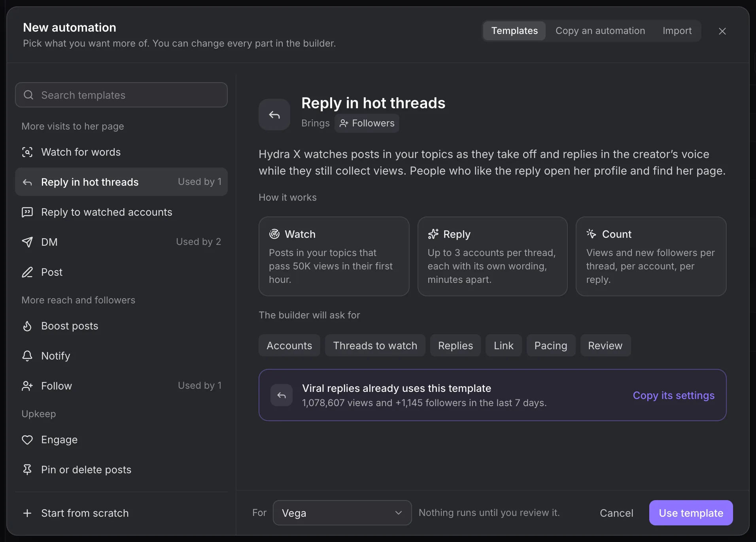The image size is (756, 542).
Task: Click the quote bubble icon for Reply to watched accounts
Action: point(27,212)
